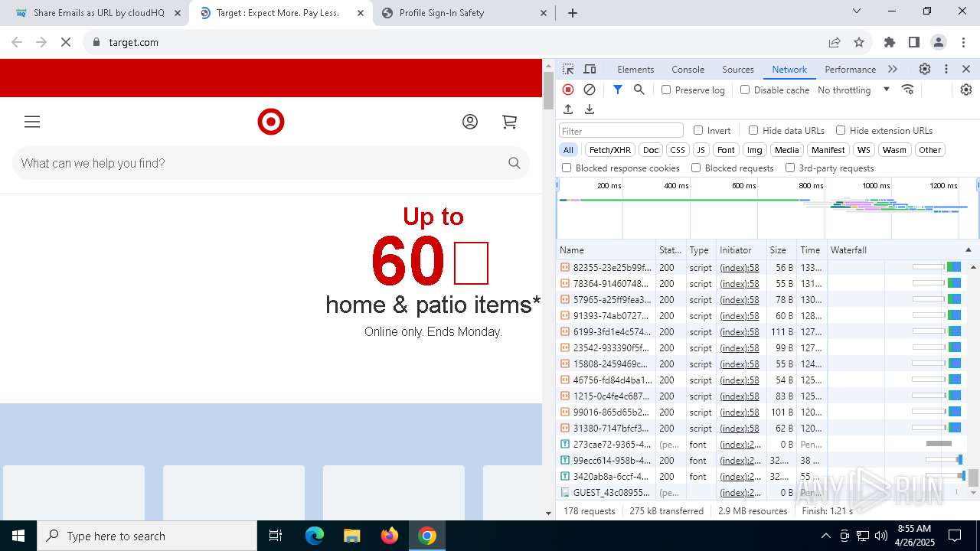Check Hide extension URLs

click(x=841, y=130)
